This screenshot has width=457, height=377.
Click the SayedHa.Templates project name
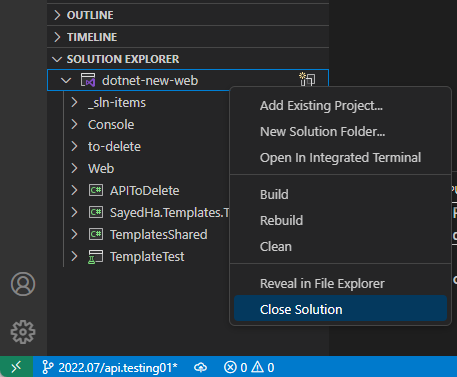point(170,213)
